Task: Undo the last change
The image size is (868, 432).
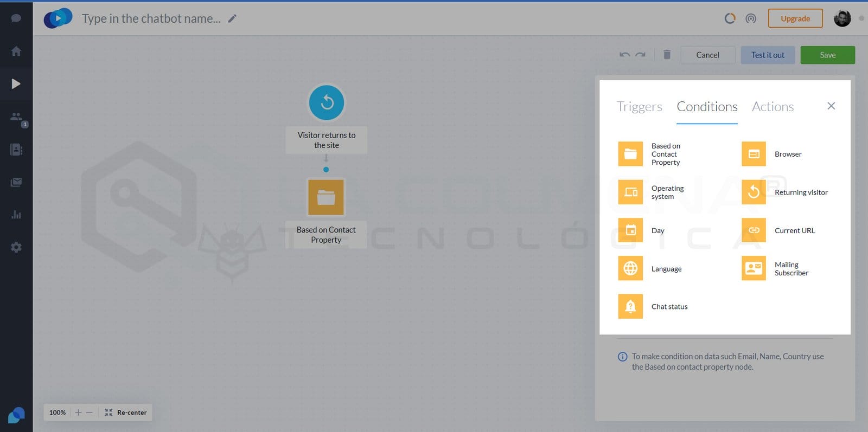Action: coord(625,55)
